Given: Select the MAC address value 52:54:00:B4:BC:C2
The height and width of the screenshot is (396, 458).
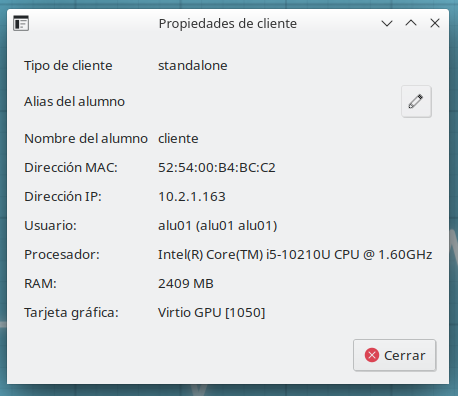Looking at the screenshot, I should pyautogui.click(x=217, y=167).
